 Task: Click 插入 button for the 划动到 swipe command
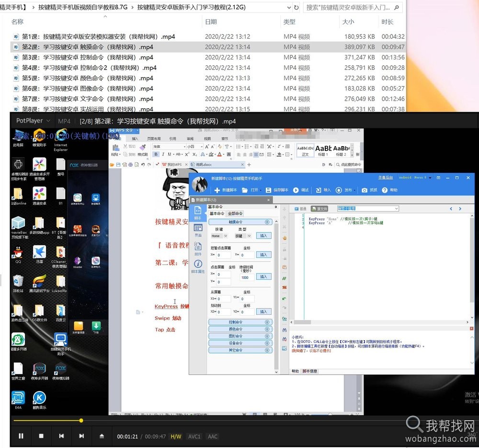pyautogui.click(x=263, y=312)
